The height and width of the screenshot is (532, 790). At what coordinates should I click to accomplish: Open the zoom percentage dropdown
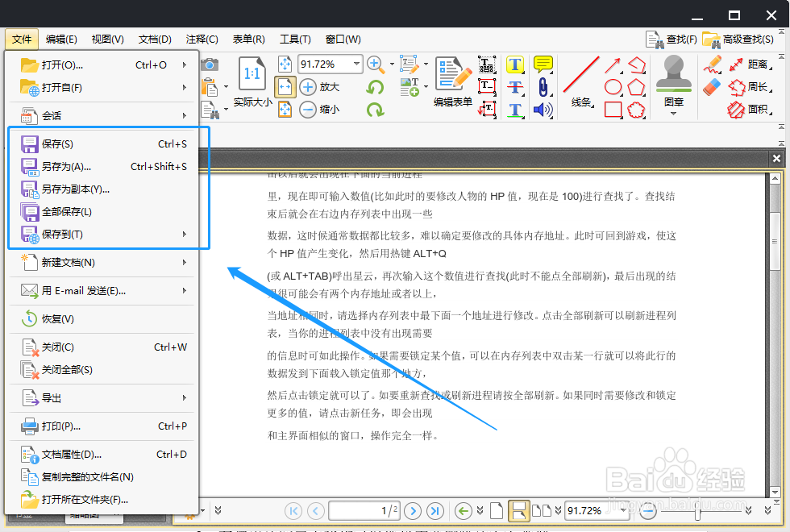355,62
